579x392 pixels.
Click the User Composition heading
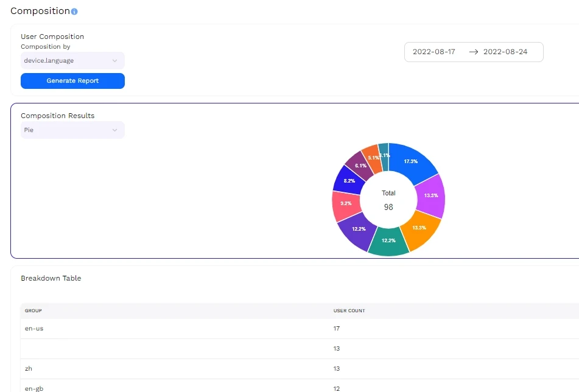pos(52,37)
